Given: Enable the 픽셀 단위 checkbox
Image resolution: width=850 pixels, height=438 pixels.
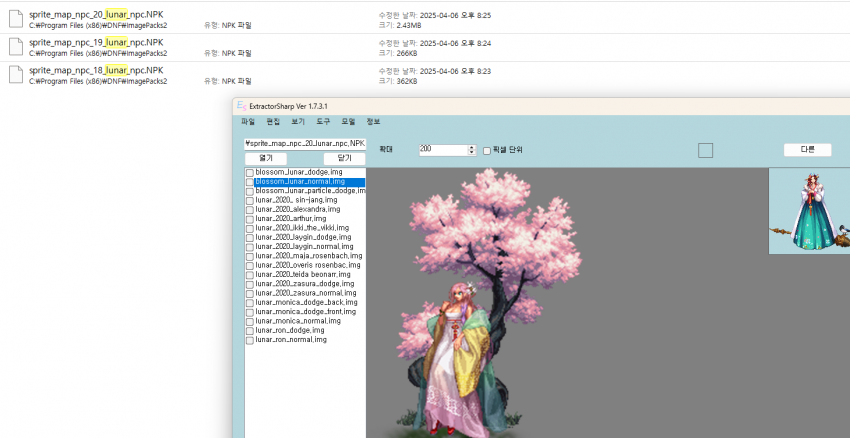Looking at the screenshot, I should coord(487,150).
